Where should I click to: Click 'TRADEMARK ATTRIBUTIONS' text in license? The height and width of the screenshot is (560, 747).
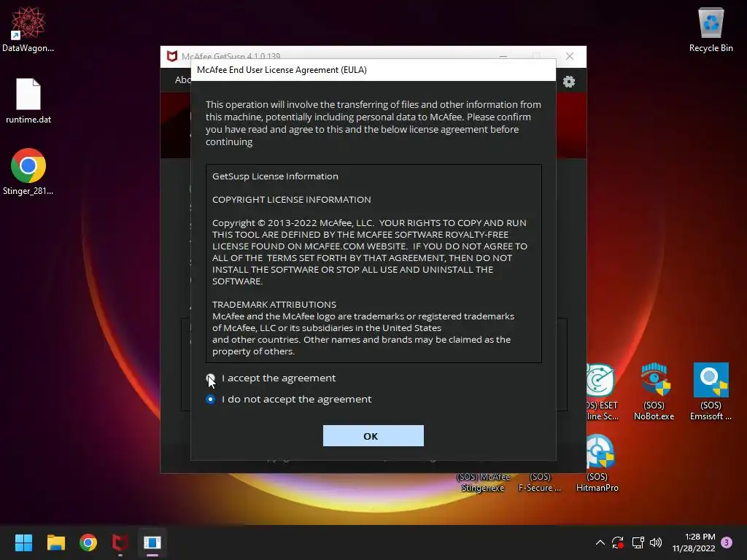(274, 304)
